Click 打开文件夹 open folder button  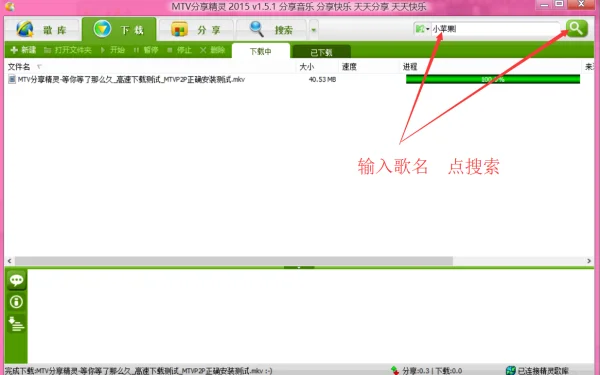pos(67,50)
